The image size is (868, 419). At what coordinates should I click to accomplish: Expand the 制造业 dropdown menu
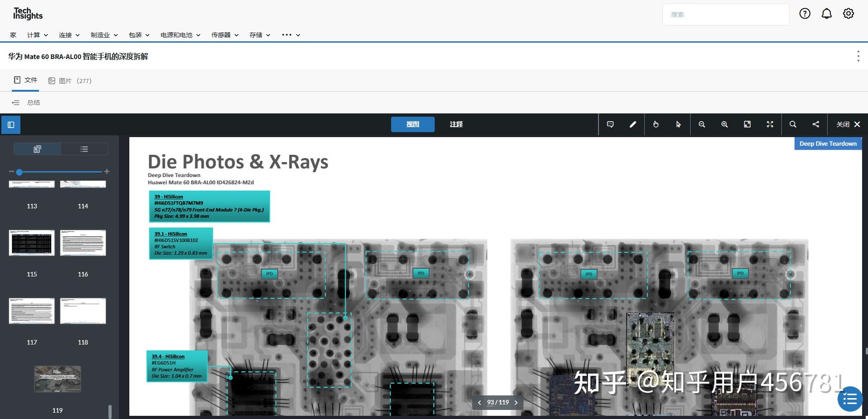(104, 35)
